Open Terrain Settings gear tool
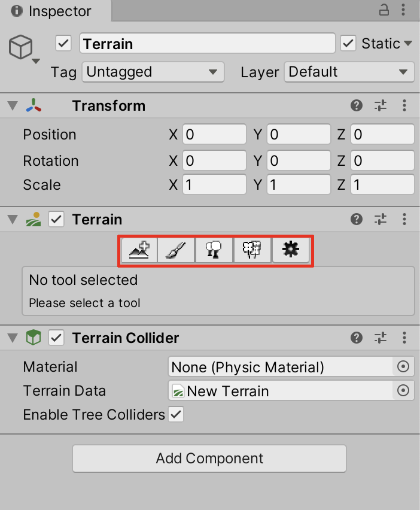Screen dimensions: 420x510 pyautogui.click(x=291, y=251)
